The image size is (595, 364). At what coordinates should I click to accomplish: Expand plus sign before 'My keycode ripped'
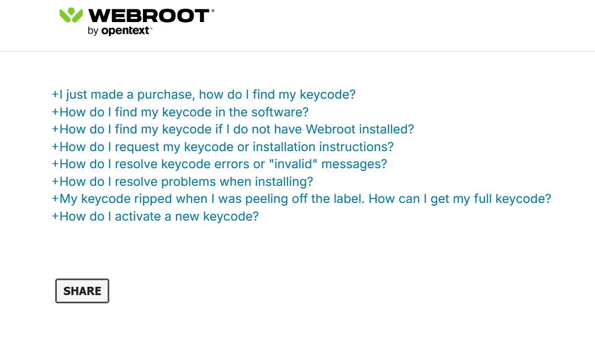click(x=55, y=199)
